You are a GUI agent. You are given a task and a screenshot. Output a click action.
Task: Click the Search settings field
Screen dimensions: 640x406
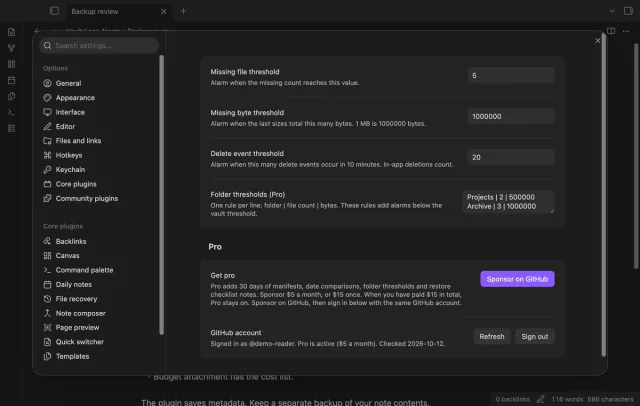(99, 45)
